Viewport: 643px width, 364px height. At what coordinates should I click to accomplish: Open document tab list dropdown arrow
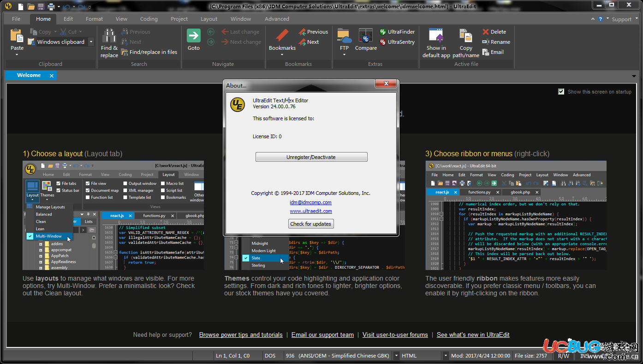pos(635,76)
